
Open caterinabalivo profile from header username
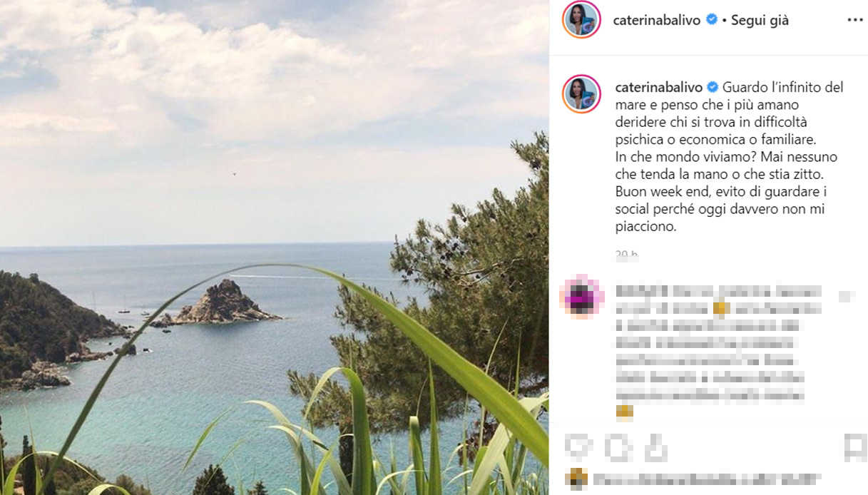[x=658, y=21]
